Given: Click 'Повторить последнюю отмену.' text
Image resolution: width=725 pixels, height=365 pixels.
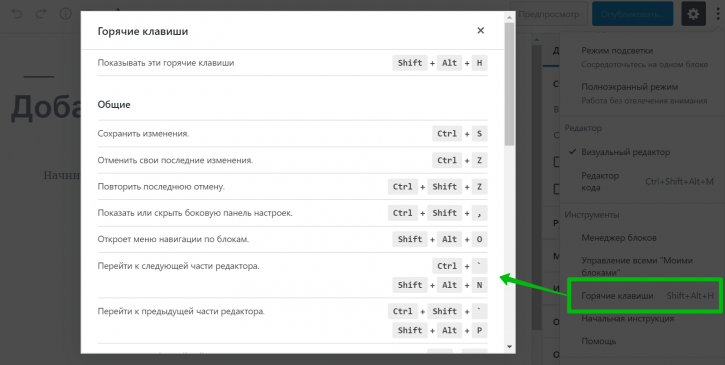Looking at the screenshot, I should (161, 186).
